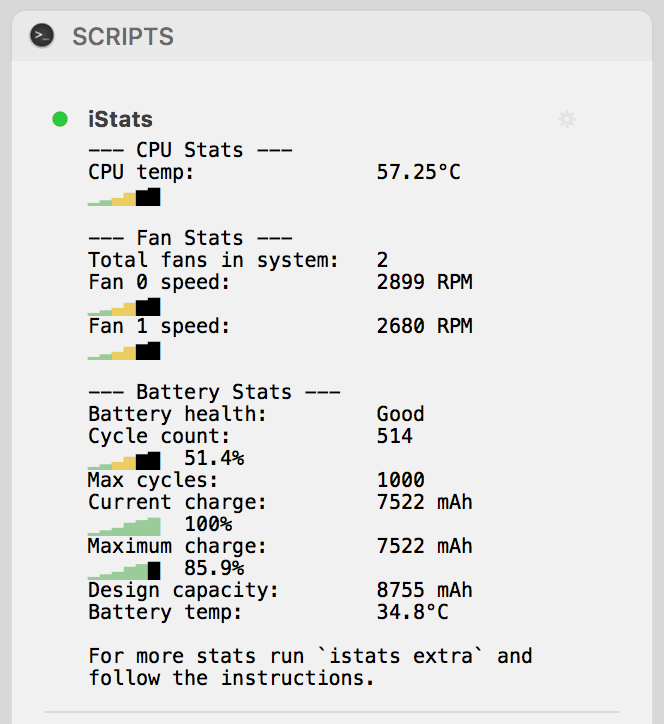The width and height of the screenshot is (664, 724).
Task: Click the 'Fan 1 speed:' label
Action: 159,326
